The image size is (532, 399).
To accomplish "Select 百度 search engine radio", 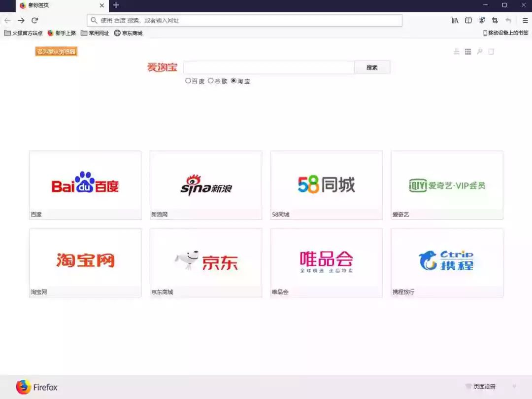I will point(188,81).
